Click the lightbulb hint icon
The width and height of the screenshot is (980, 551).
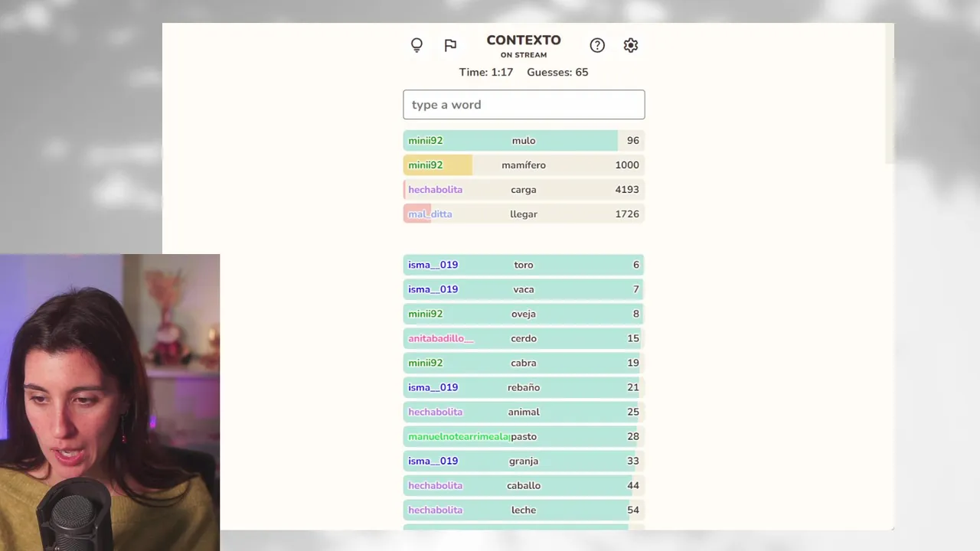pos(416,45)
